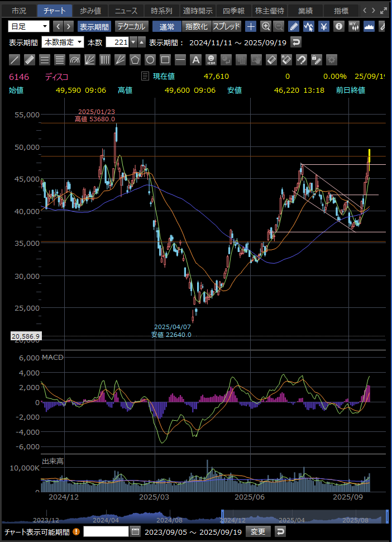Click the eraser tool icon

[x=271, y=60]
